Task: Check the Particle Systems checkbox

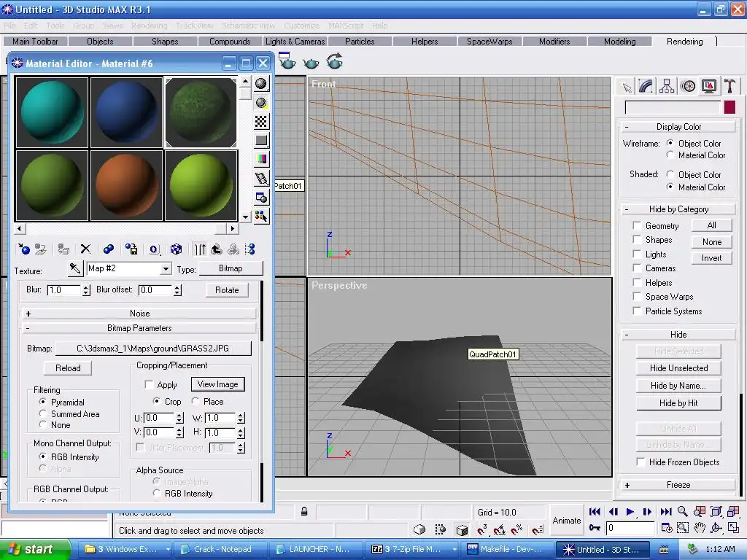Action: tap(636, 311)
